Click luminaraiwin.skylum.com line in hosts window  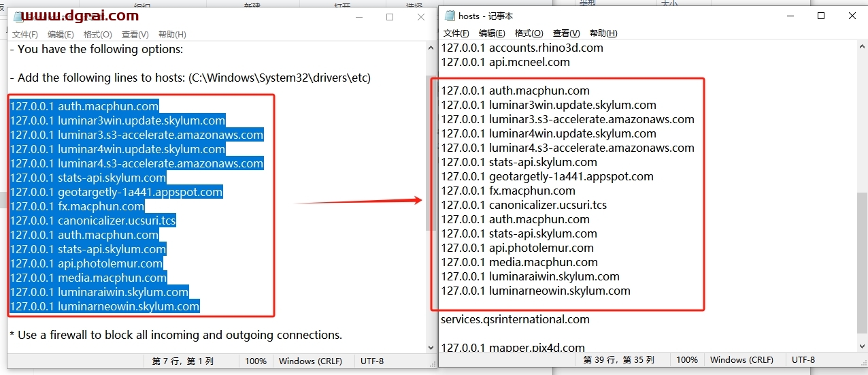click(531, 276)
